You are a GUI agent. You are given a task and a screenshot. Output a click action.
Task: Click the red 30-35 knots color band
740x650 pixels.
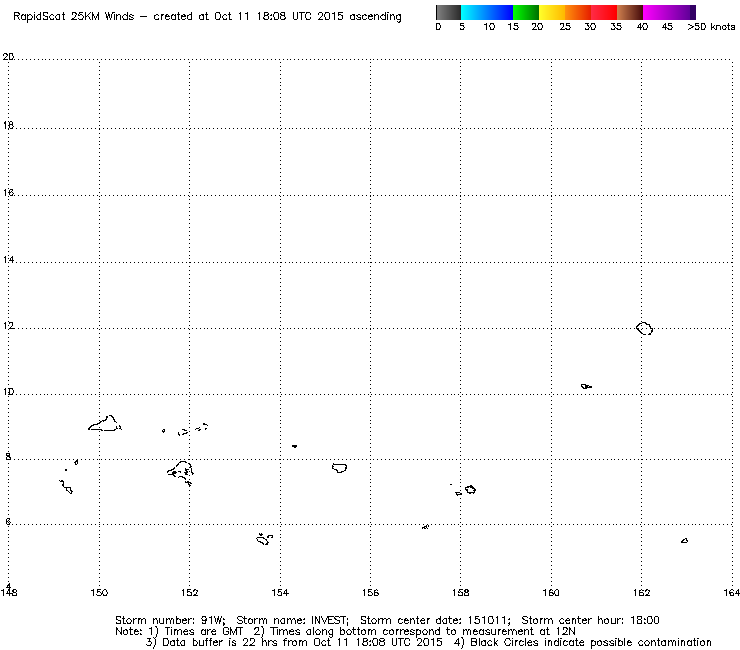(604, 12)
